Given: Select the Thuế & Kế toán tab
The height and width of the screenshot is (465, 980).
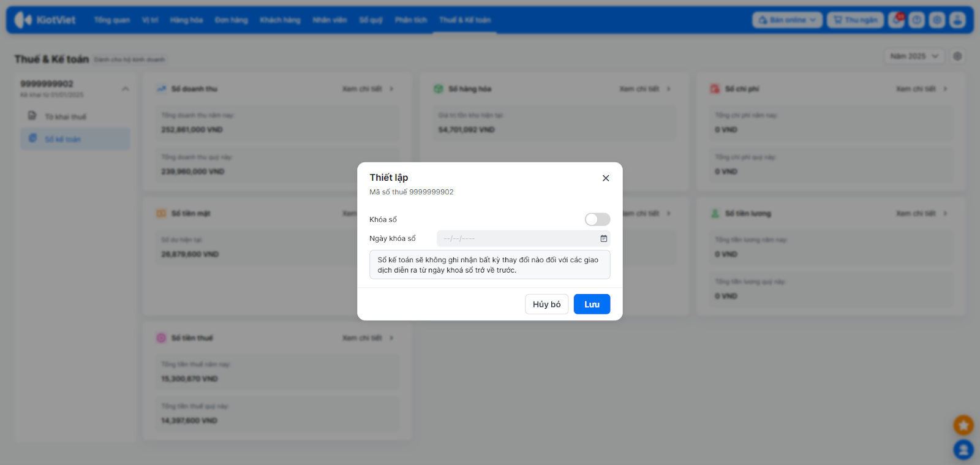Looking at the screenshot, I should (x=465, y=20).
